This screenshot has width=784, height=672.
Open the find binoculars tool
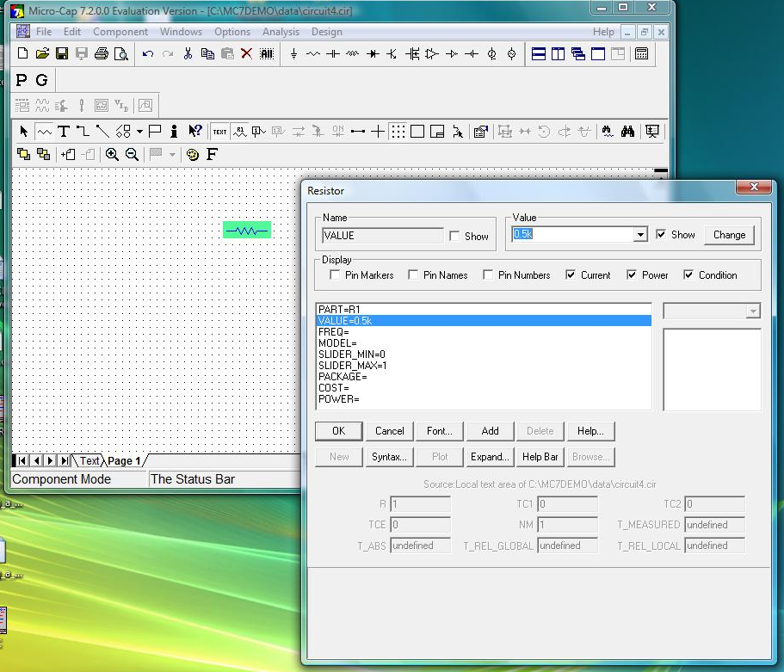tap(627, 132)
